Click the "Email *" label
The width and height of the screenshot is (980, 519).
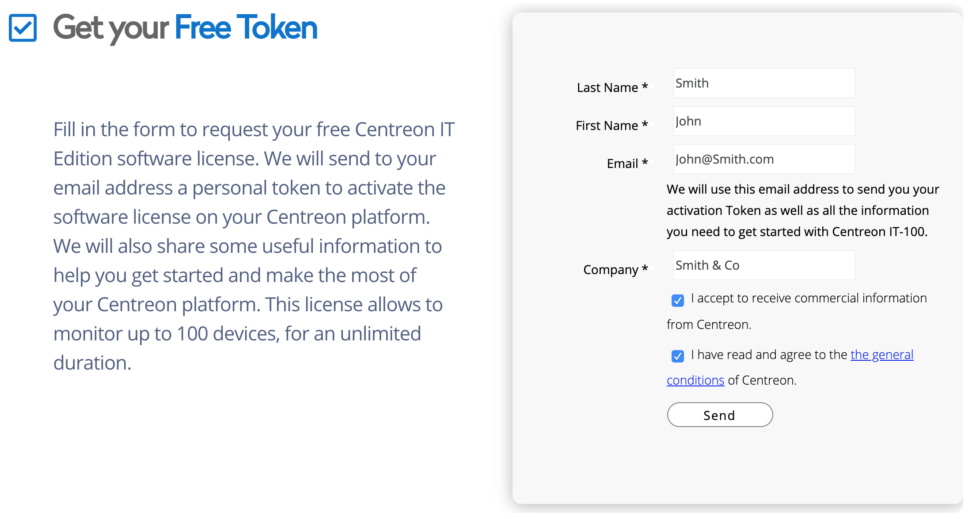(627, 163)
